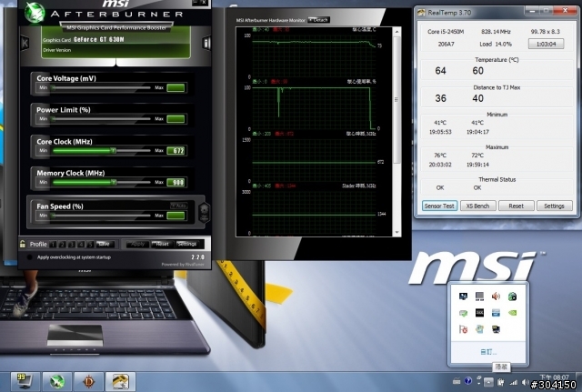
Task: Click the Fan Speed value field
Action: click(x=176, y=216)
